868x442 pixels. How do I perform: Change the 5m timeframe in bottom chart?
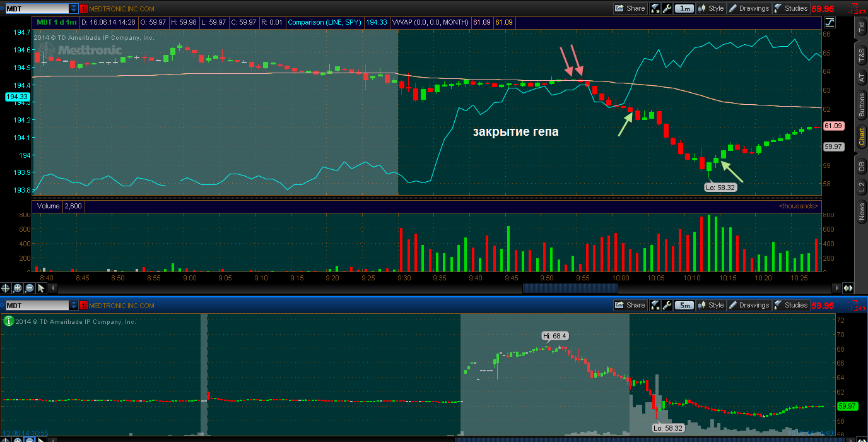click(x=684, y=305)
